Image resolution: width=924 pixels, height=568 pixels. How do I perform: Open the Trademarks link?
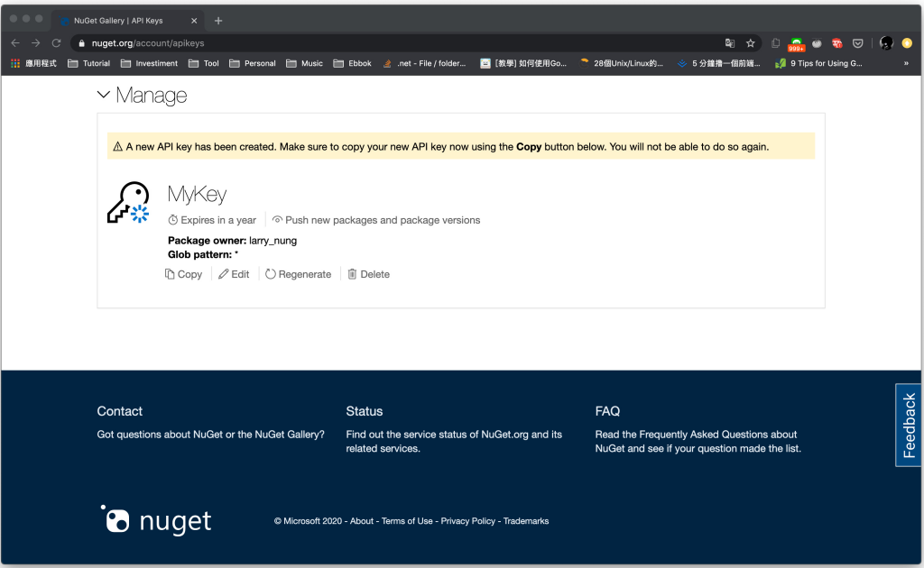(x=526, y=521)
